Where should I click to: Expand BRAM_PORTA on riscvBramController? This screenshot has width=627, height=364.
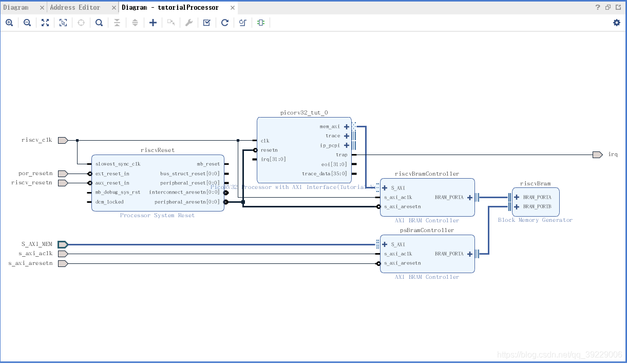[469, 198]
